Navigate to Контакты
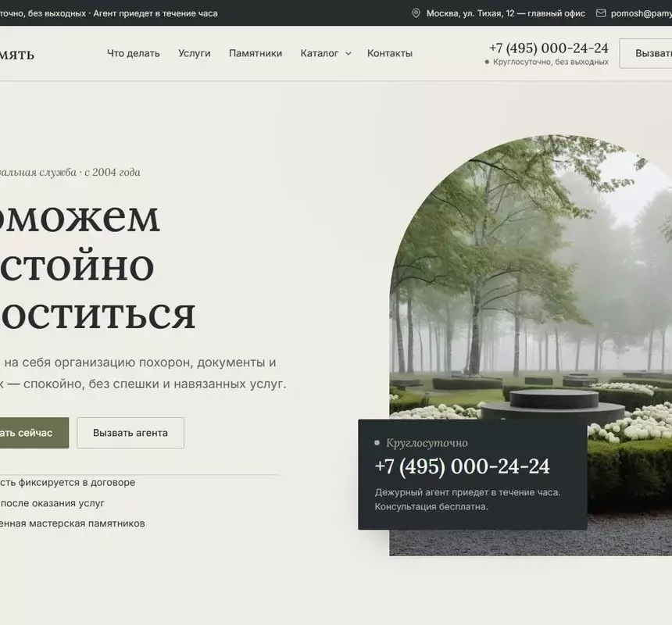The height and width of the screenshot is (625, 672). (x=390, y=54)
